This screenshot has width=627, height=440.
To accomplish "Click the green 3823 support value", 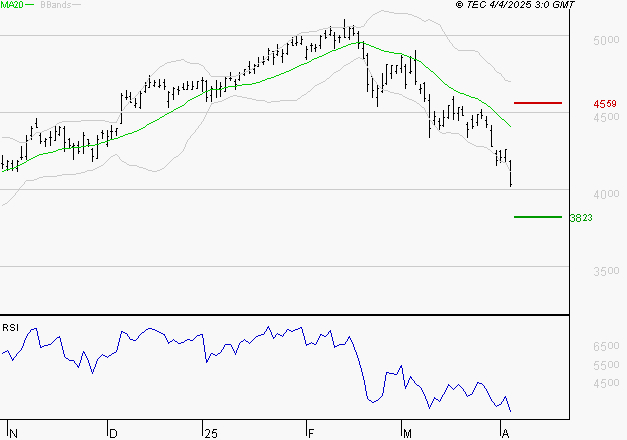I will (x=581, y=218).
